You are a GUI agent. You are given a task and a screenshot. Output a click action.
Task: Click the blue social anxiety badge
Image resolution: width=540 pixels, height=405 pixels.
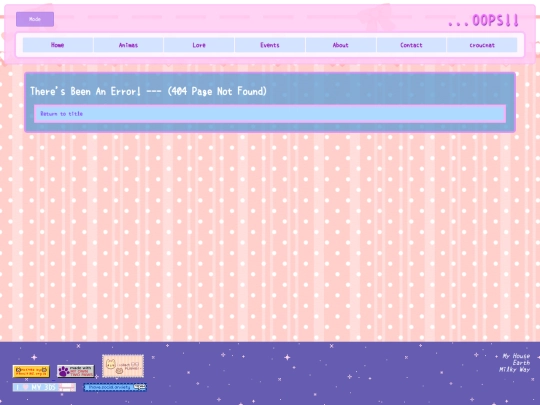coord(115,387)
